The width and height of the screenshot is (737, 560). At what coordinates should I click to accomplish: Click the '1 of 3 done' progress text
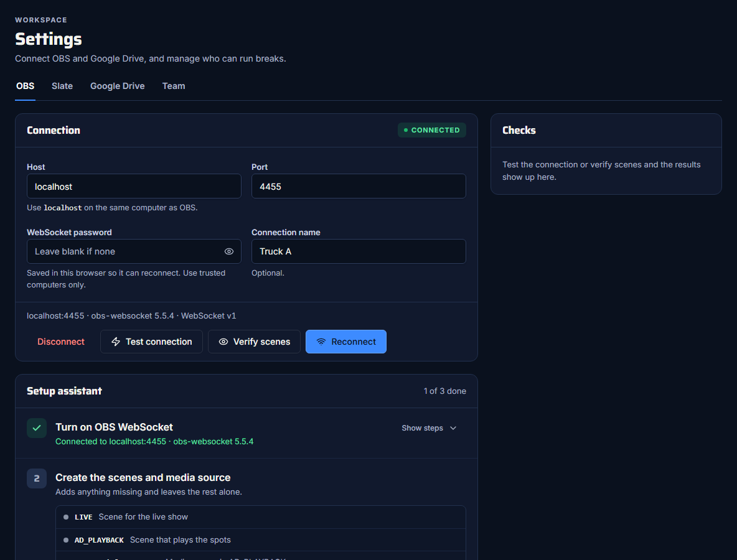[x=444, y=391]
